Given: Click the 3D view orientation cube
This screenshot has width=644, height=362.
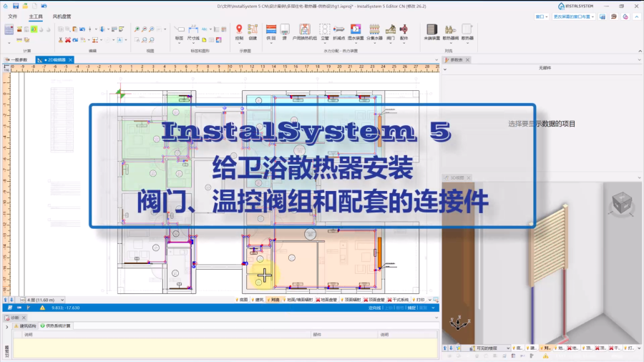Looking at the screenshot, I should click(621, 202).
